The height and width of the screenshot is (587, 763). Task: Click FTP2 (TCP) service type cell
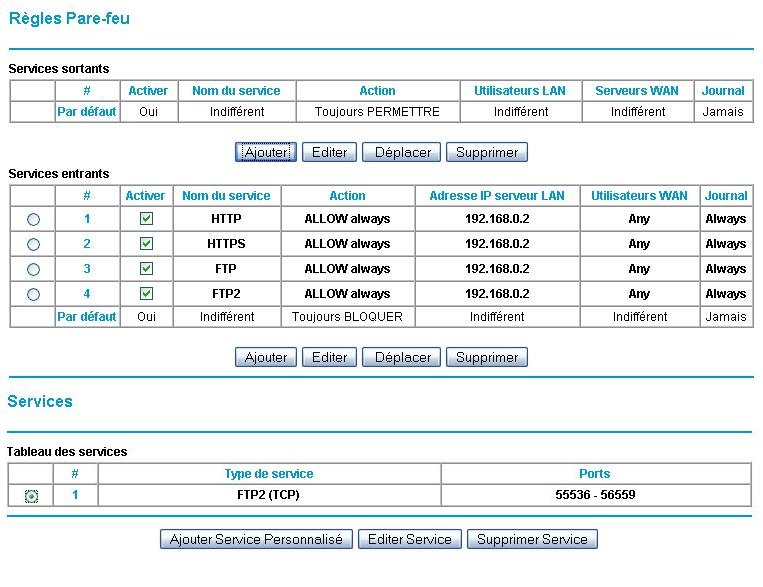point(269,495)
